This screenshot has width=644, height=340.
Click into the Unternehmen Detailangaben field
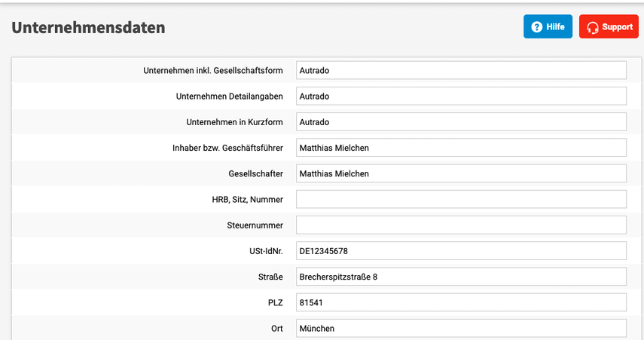(x=461, y=96)
